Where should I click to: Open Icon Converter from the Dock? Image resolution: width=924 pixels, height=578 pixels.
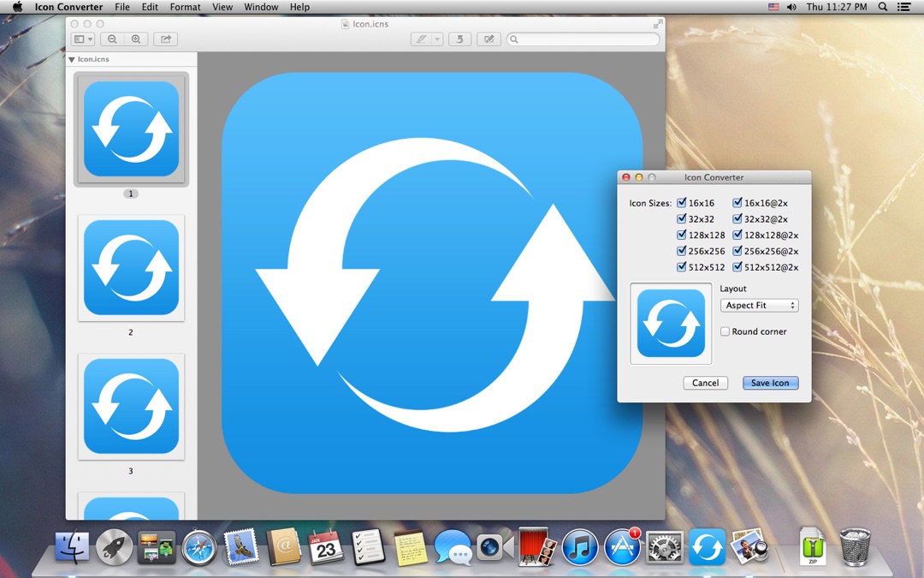707,545
